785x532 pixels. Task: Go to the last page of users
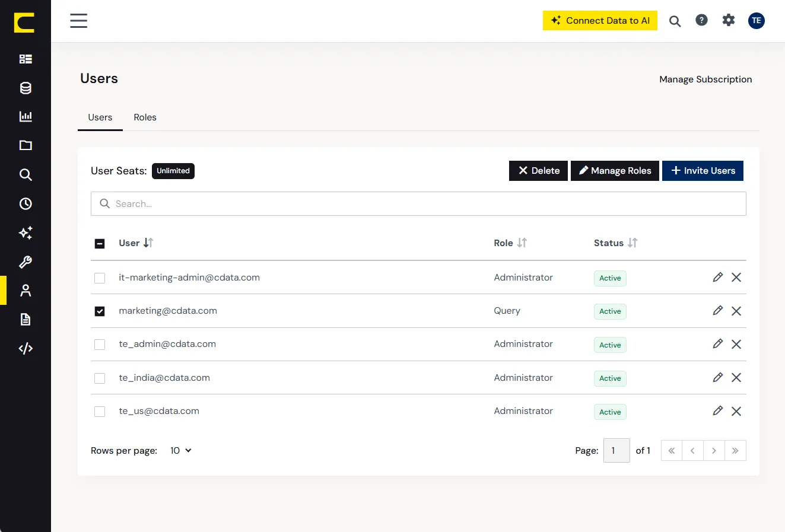(735, 451)
